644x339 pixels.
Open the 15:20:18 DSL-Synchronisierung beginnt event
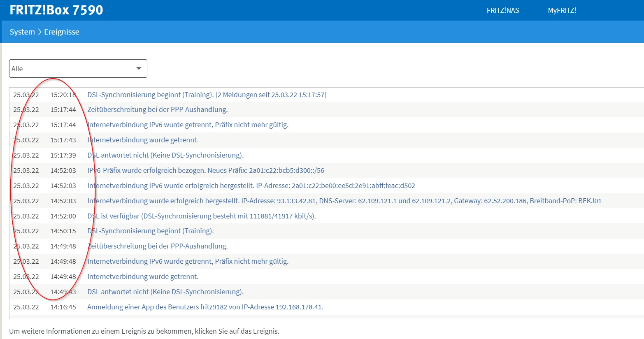(x=207, y=95)
